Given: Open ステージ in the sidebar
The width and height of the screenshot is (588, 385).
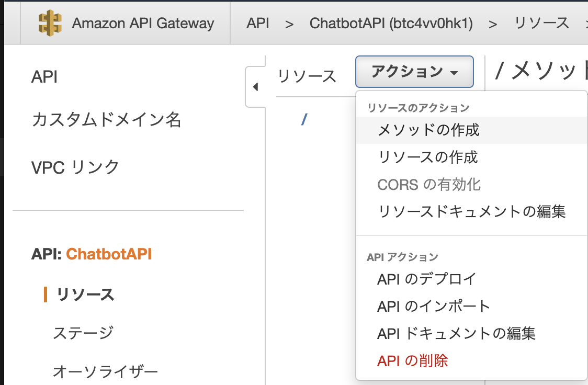Looking at the screenshot, I should (x=83, y=333).
